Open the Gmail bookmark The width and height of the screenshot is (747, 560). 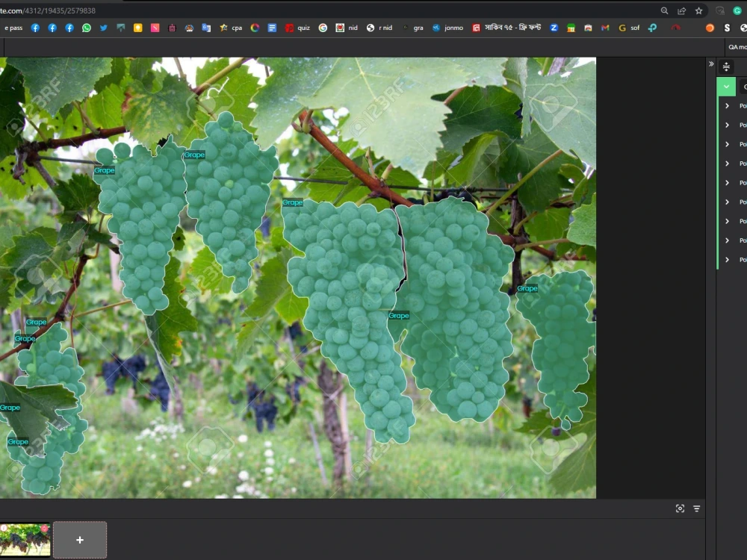tap(605, 28)
